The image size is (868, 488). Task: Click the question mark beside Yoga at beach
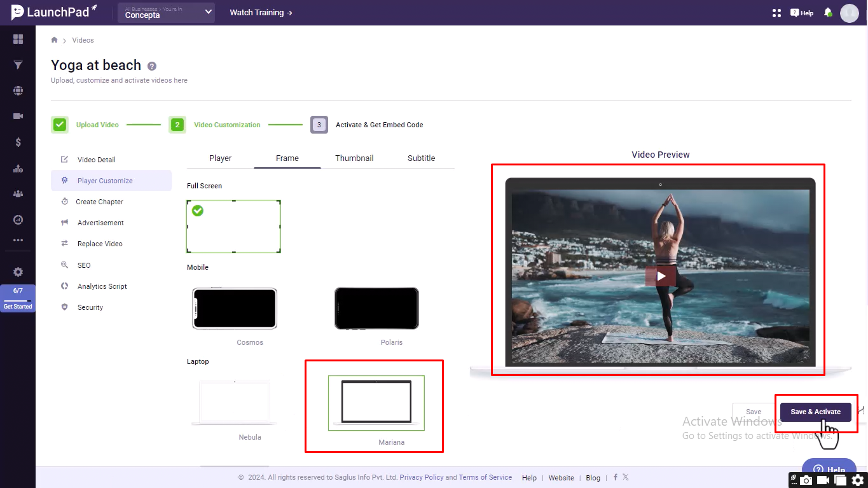151,66
